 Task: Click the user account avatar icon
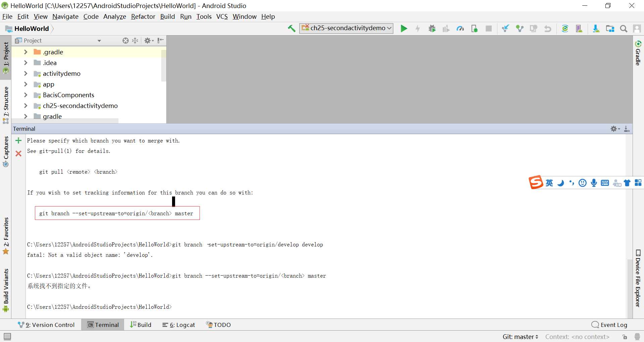click(x=637, y=28)
